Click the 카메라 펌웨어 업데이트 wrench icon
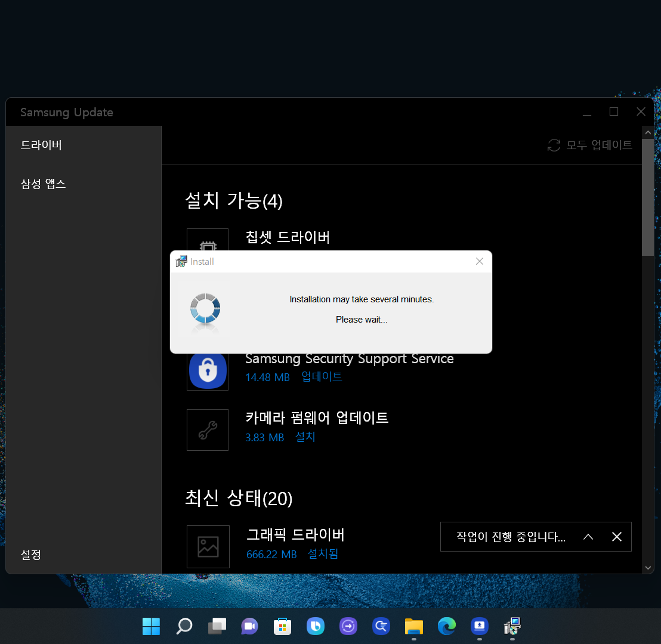661x644 pixels. click(208, 430)
